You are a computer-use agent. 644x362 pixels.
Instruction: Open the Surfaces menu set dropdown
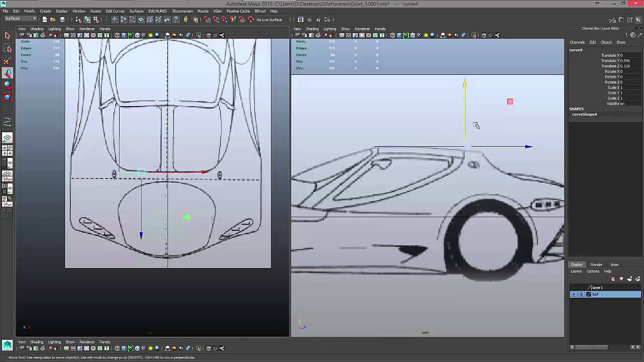(x=21, y=19)
